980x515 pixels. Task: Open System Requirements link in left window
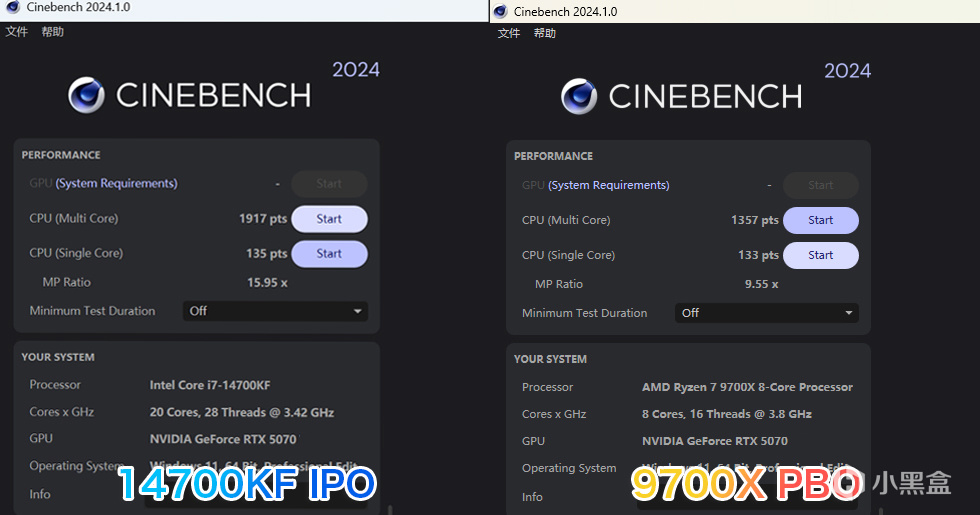117,184
